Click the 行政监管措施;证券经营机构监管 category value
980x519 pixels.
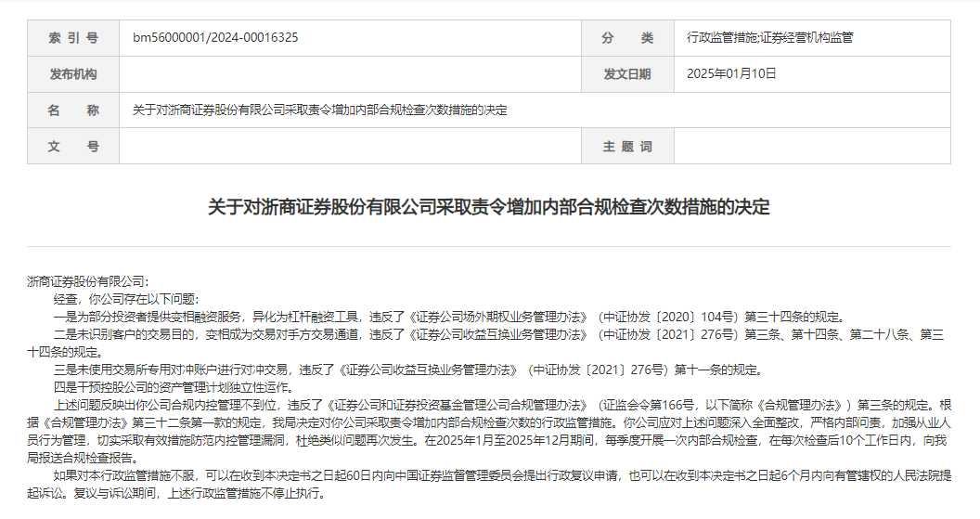tap(769, 38)
